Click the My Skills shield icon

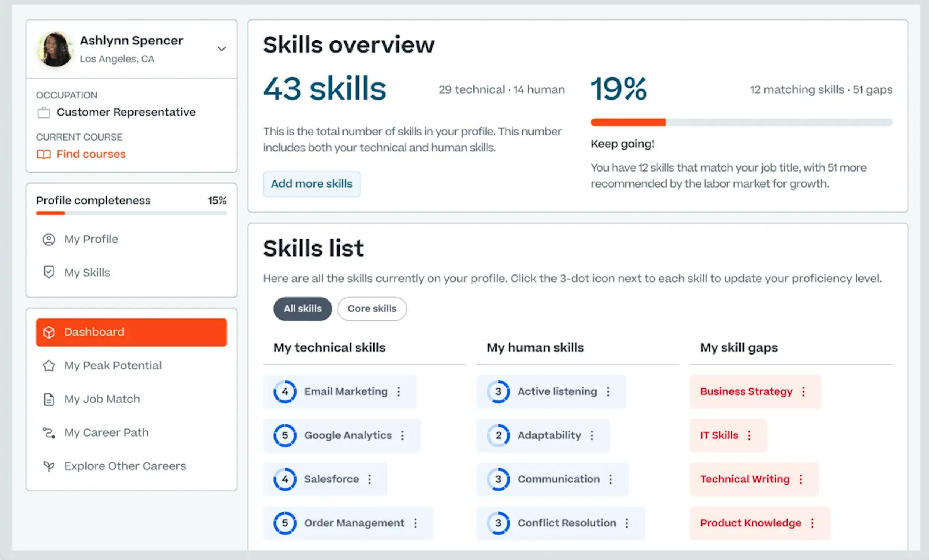tap(49, 272)
